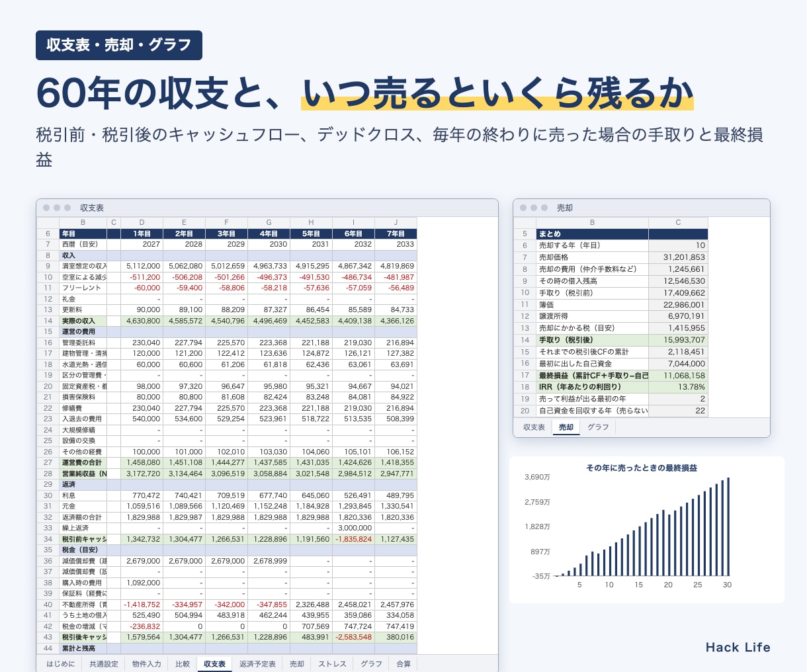Screen dimensions: 807x672
Task: Click the 入退去の費用 value 540,000
Action: pyautogui.click(x=142, y=419)
